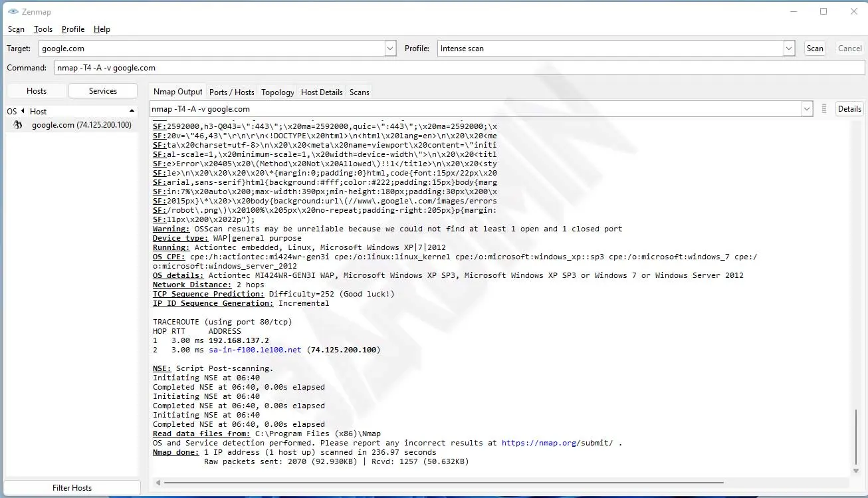868x498 pixels.
Task: Click the OS column sort arrow icon
Action: click(23, 111)
